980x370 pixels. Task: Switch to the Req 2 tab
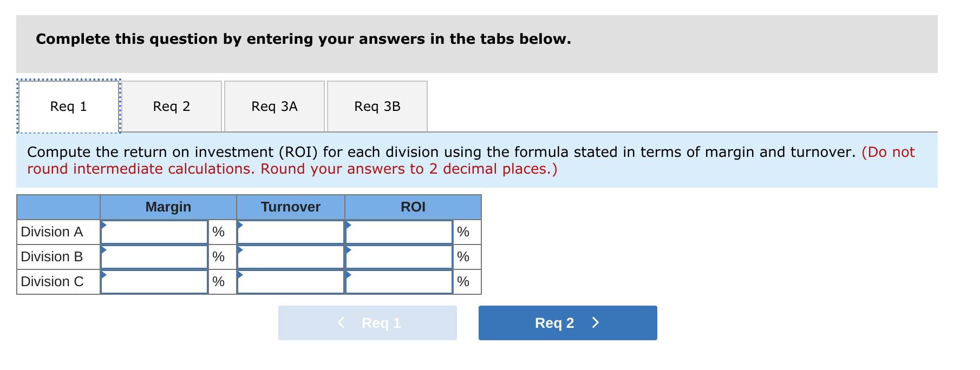[171, 106]
